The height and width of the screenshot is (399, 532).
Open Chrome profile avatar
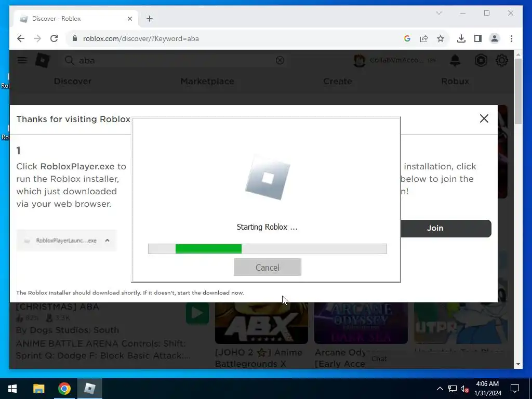pyautogui.click(x=495, y=38)
